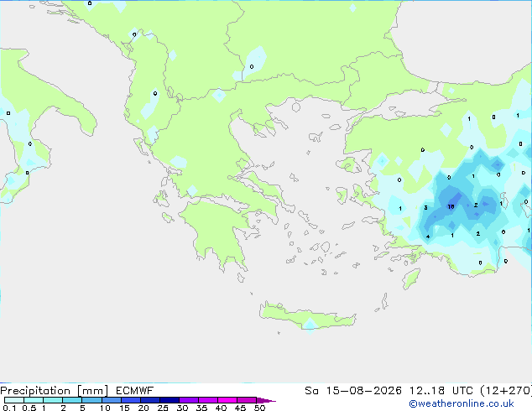The height and width of the screenshot is (411, 532).
Task: Pick the darkest navy blue legend swatch
Action: pos(170,400)
